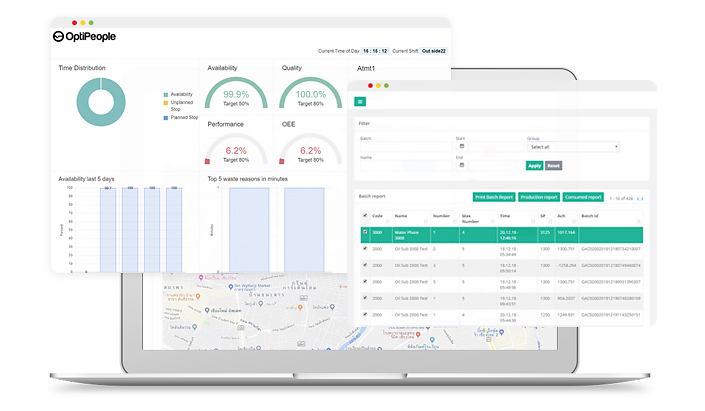Reset the batch filter
This screenshot has width=705, height=411.
click(x=553, y=165)
